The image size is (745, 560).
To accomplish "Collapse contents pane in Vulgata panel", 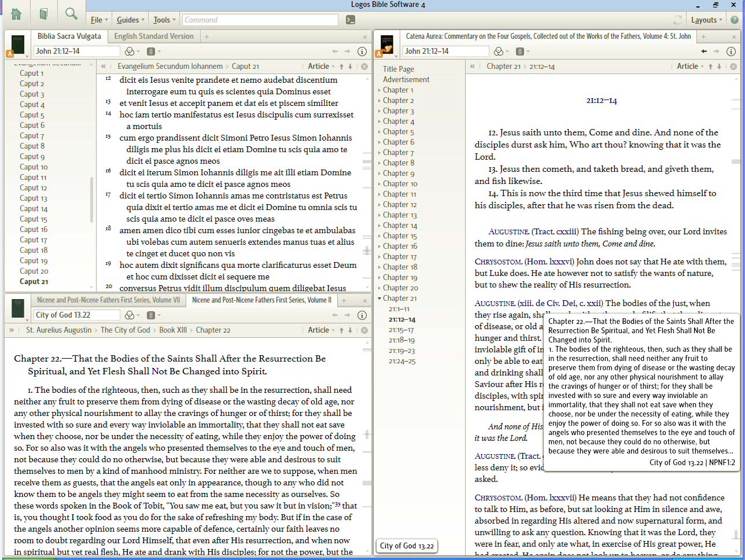I will tap(104, 67).
